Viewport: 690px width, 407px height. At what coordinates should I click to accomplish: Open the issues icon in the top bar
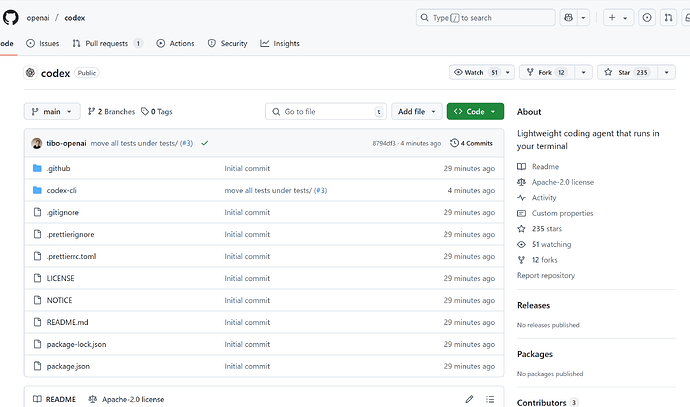[x=647, y=18]
